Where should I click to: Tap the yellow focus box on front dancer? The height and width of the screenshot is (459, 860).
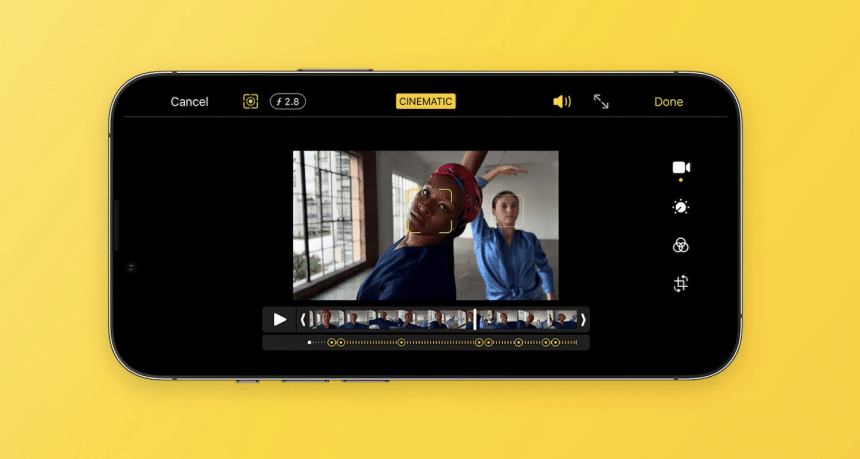pos(430,211)
